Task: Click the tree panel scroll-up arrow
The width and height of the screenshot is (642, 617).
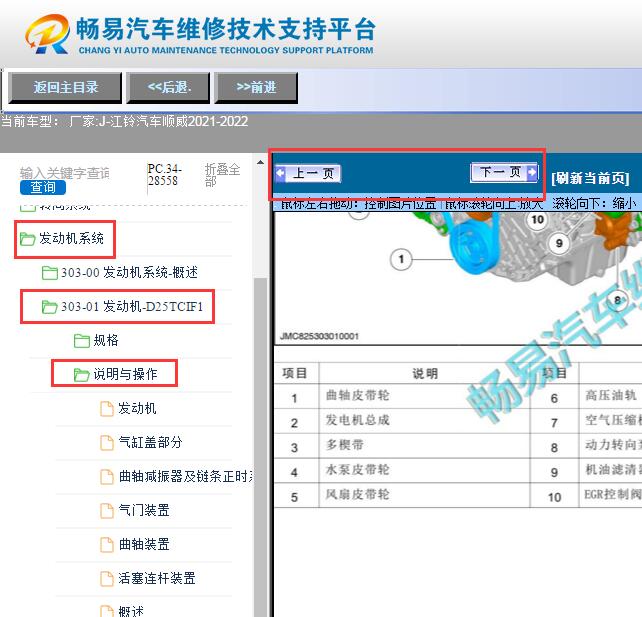Action: pyautogui.click(x=260, y=163)
